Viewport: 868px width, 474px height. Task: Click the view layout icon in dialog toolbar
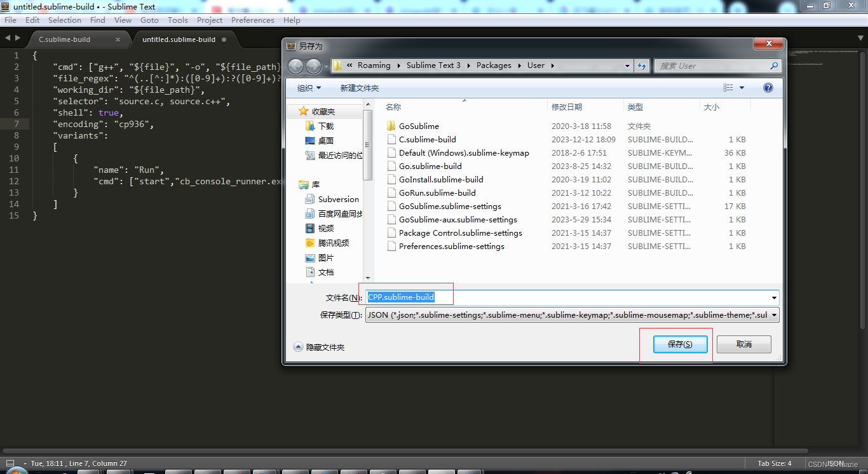click(728, 88)
